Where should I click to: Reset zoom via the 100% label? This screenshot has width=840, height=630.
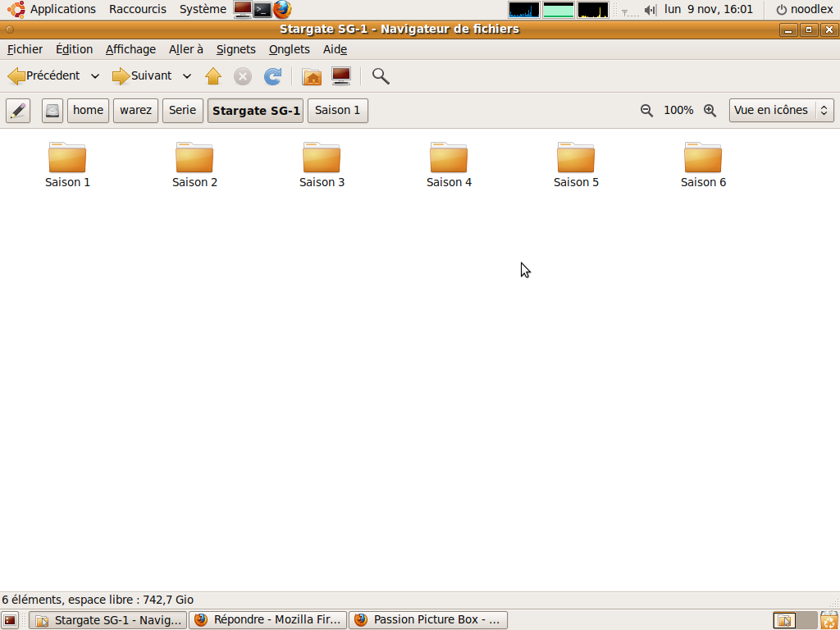point(678,111)
